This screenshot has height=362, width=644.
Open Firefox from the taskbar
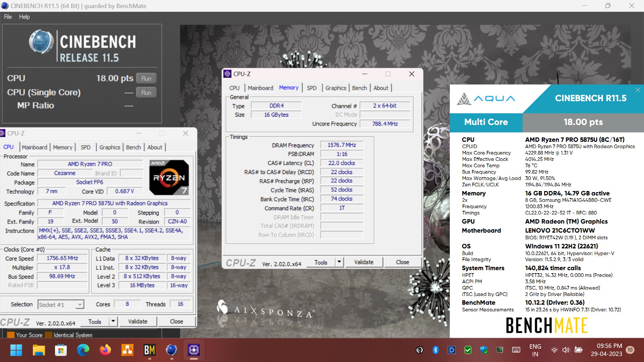[x=105, y=350]
